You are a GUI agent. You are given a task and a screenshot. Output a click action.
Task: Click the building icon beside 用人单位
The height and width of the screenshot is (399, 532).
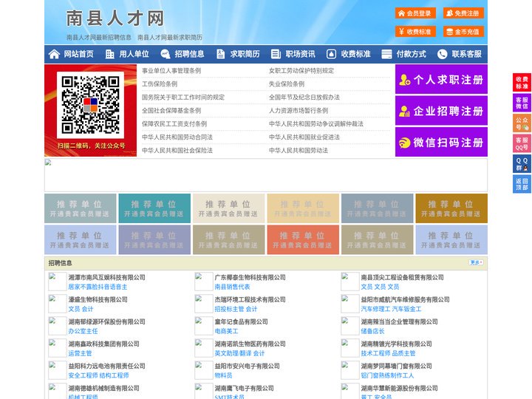click(x=109, y=54)
